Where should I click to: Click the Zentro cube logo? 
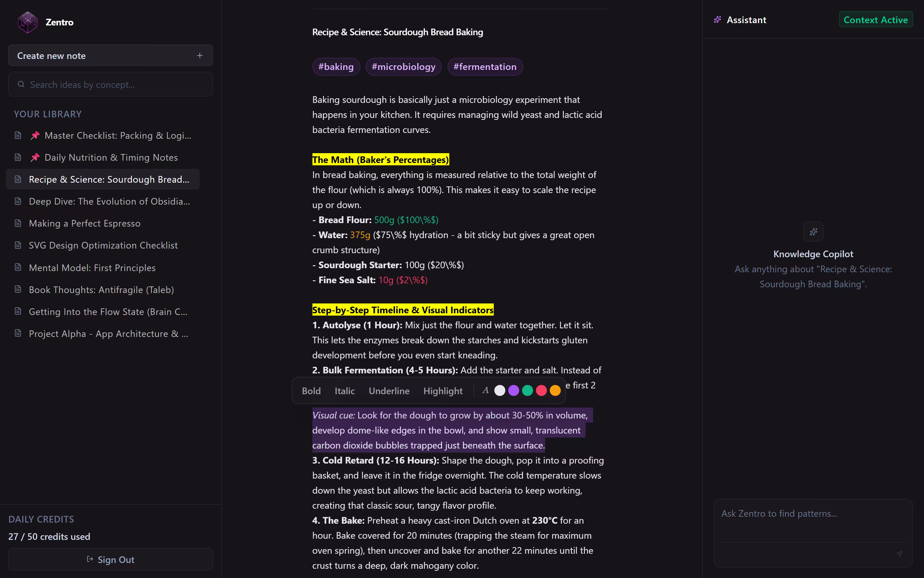tap(27, 22)
